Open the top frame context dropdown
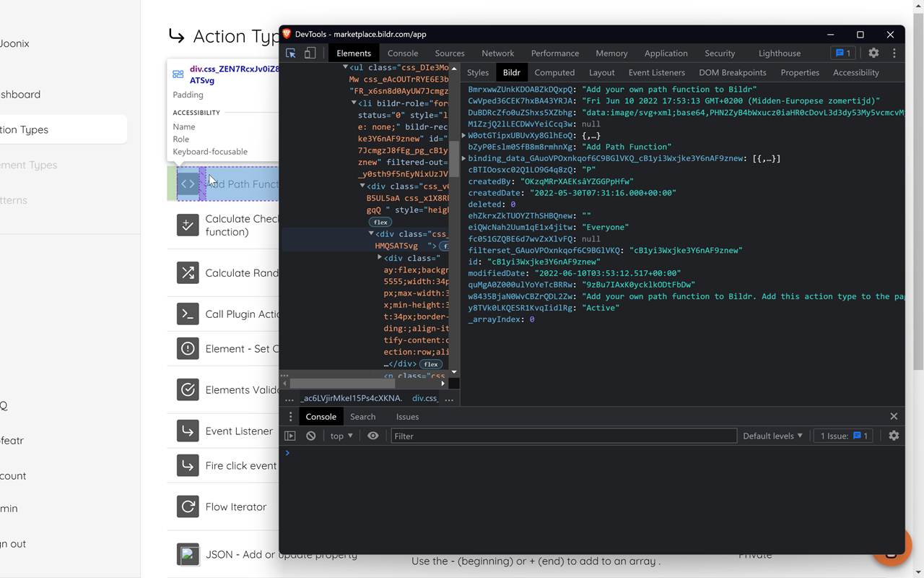 click(339, 435)
